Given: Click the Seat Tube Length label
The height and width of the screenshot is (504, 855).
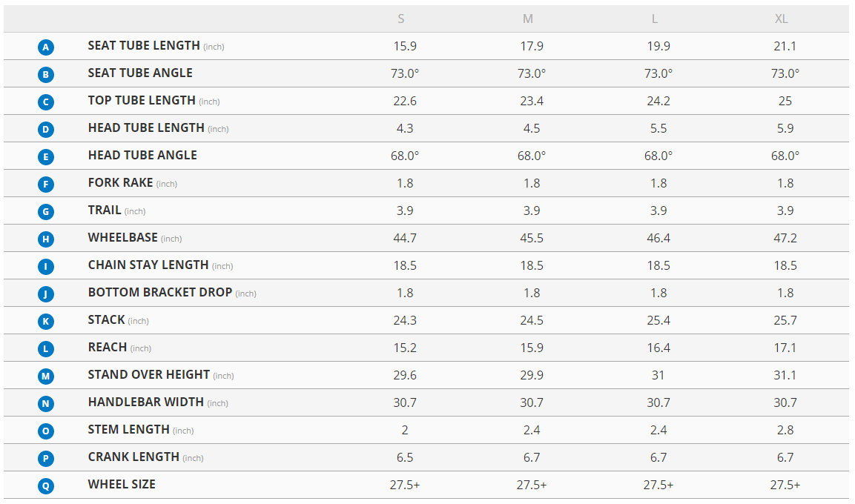Looking at the screenshot, I should pos(144,46).
